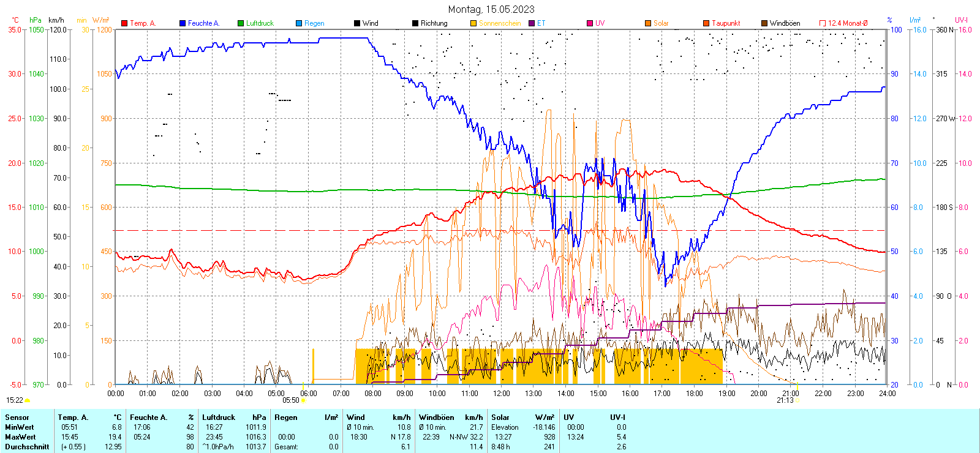980x453 pixels.
Task: Click the outlined 12.4 Monat-Ø legend box
Action: [x=823, y=23]
